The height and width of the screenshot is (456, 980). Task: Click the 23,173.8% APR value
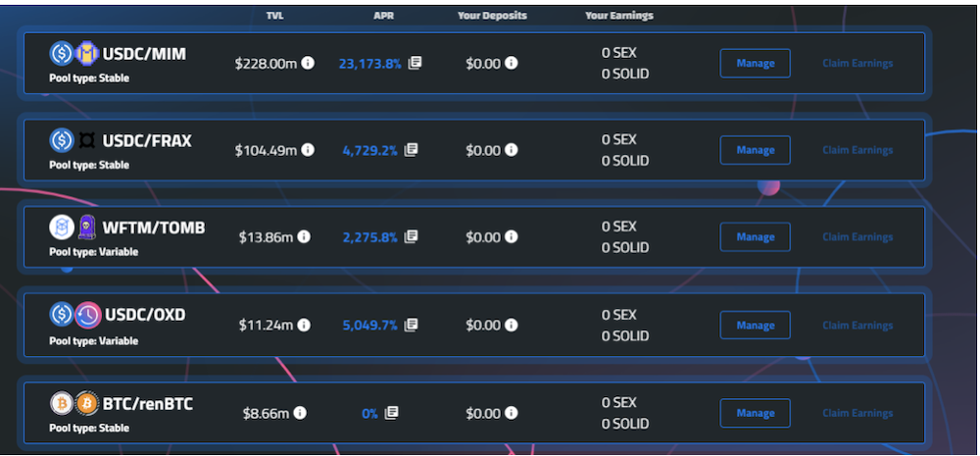tap(370, 63)
